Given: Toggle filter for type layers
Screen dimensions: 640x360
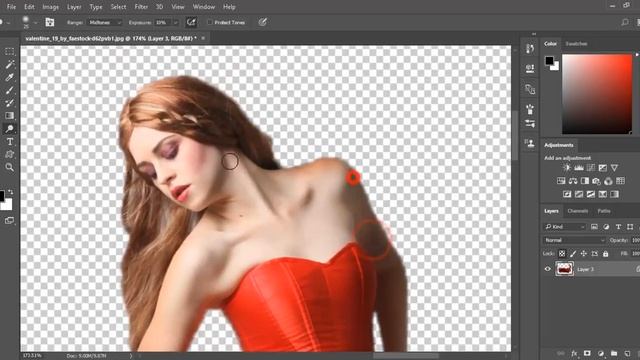Looking at the screenshot, I should point(618,227).
